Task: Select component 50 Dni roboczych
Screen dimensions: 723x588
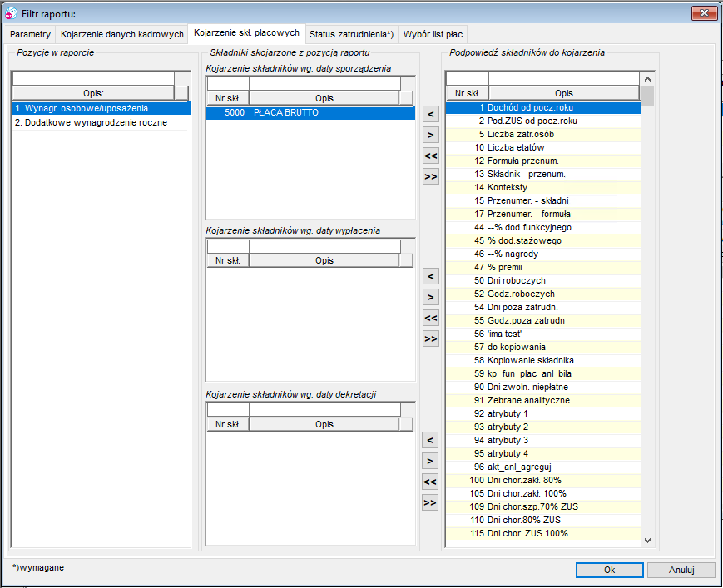Action: [543, 280]
